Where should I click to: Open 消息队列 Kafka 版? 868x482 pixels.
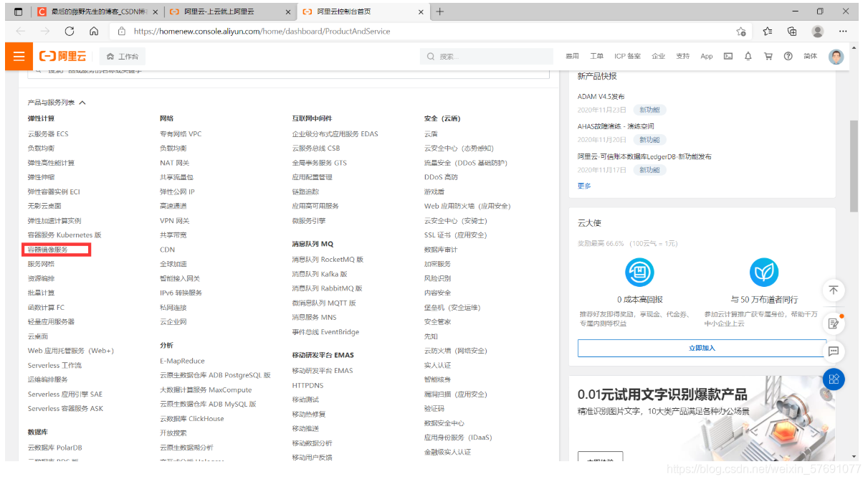click(319, 274)
